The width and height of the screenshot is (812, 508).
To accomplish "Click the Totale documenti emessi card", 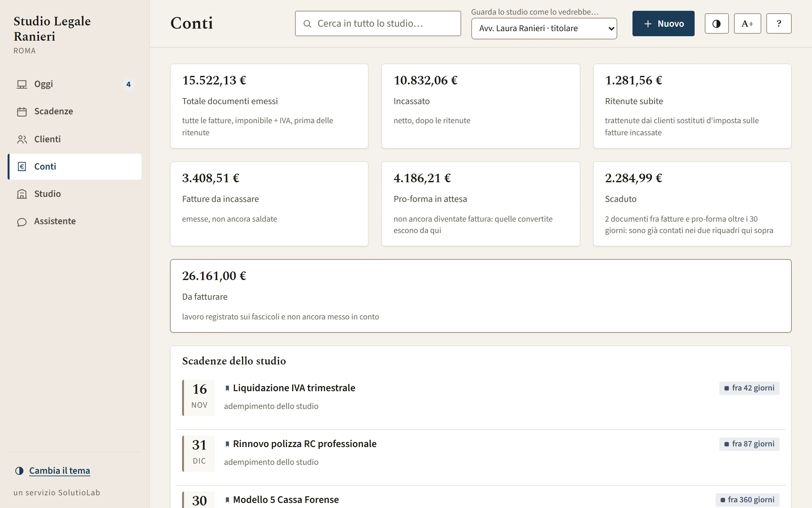I will tap(269, 106).
